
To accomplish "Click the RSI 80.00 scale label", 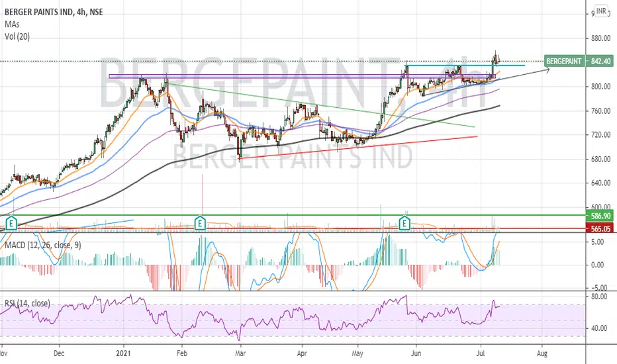I will 599,296.
